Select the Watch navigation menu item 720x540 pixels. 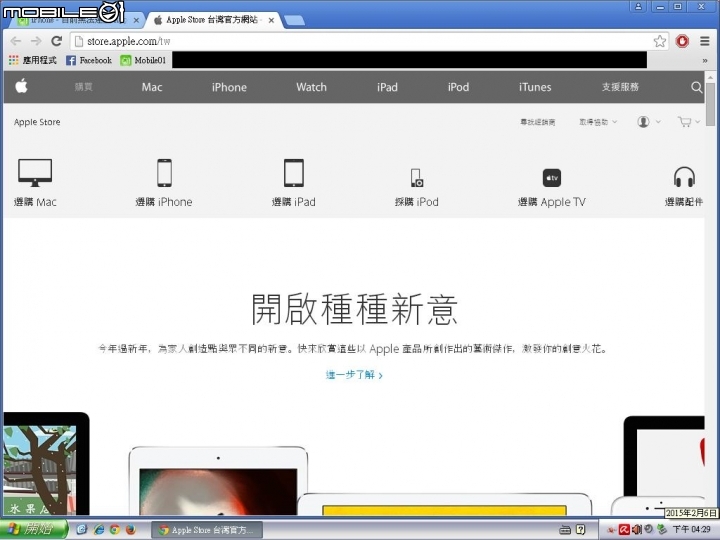click(311, 87)
